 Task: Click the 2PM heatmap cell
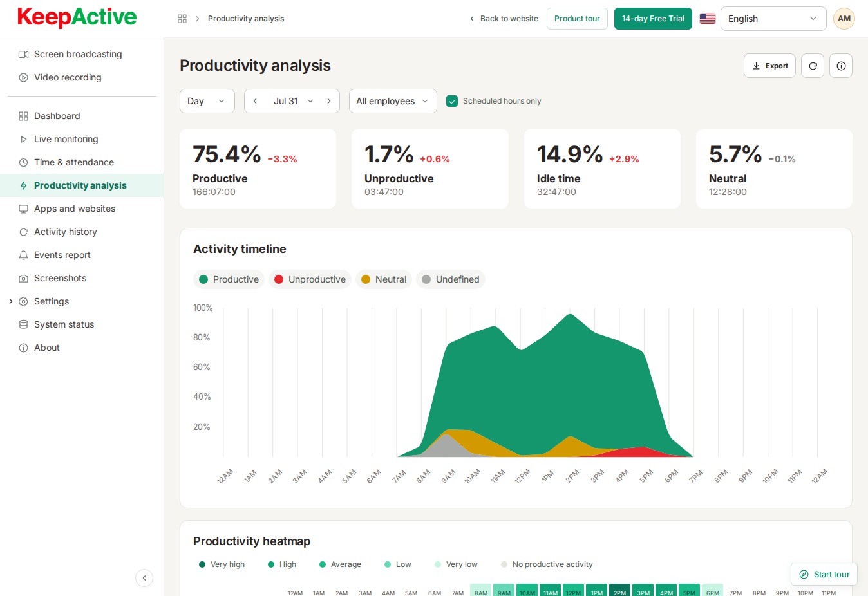click(x=619, y=590)
